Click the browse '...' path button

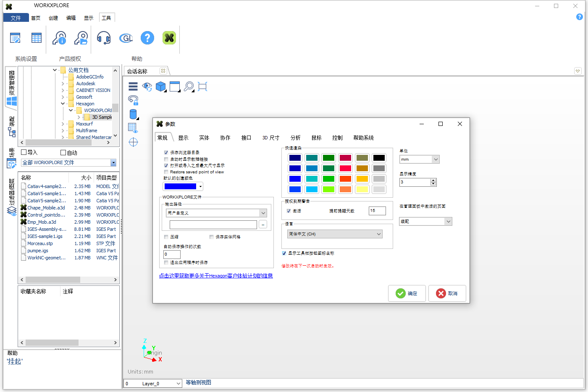[263, 225]
